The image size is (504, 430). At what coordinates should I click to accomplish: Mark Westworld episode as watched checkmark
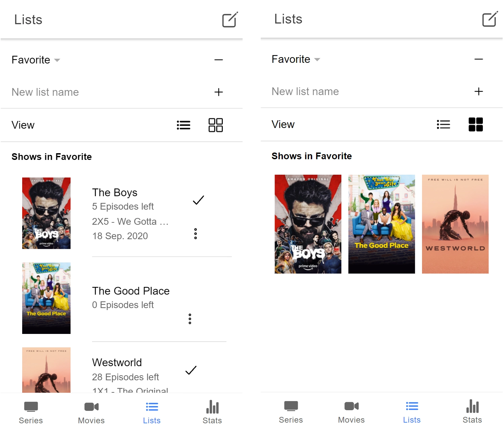coord(191,370)
